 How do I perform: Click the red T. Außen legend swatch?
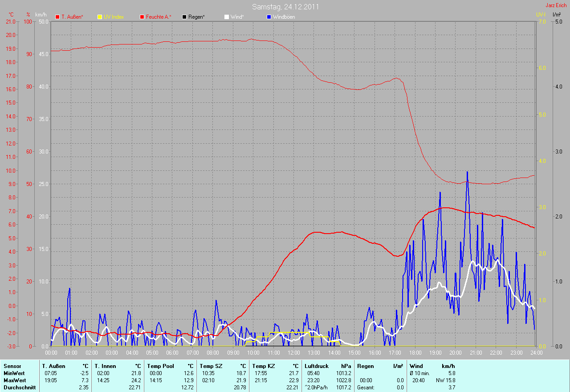coord(57,17)
